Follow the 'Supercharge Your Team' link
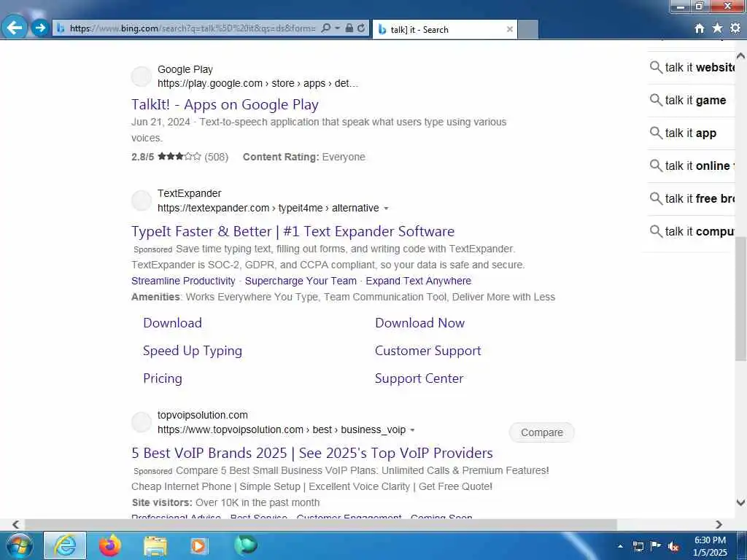The height and width of the screenshot is (560, 747). 301,281
